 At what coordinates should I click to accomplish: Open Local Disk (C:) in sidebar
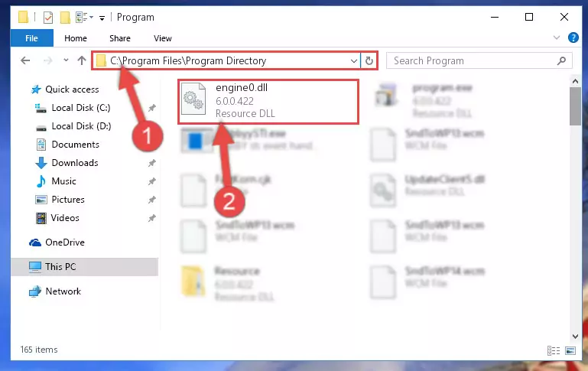coord(80,108)
